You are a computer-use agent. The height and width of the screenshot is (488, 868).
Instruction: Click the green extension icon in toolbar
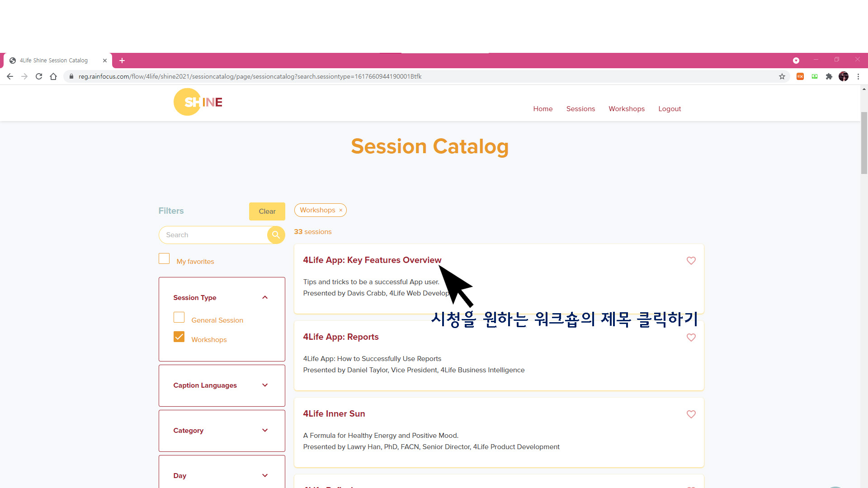click(x=815, y=76)
